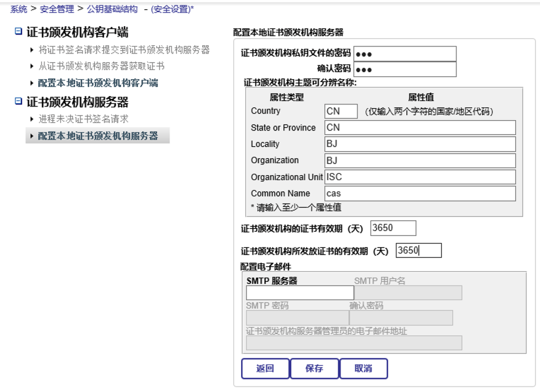Open 从证书颁发机构服务器获取证书 link

point(101,66)
